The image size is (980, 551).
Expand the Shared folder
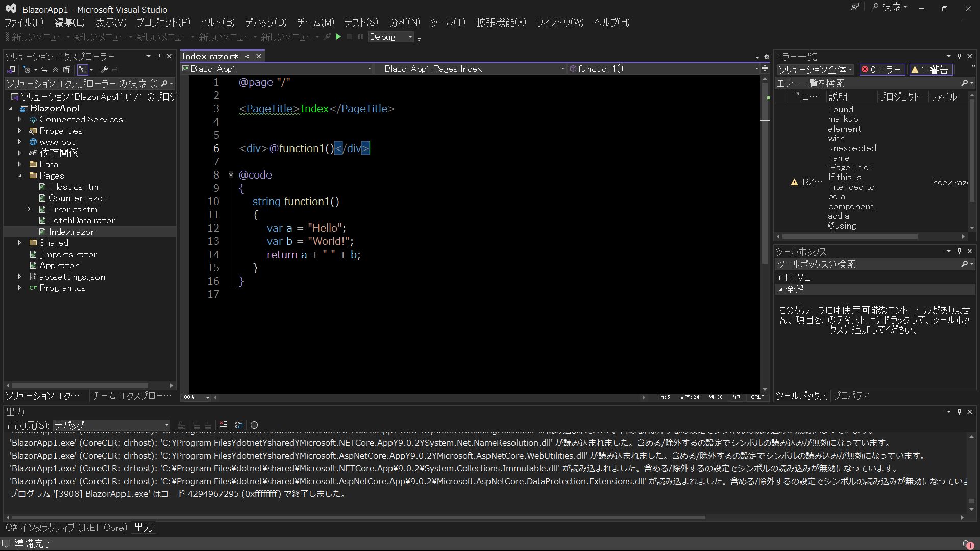coord(20,243)
